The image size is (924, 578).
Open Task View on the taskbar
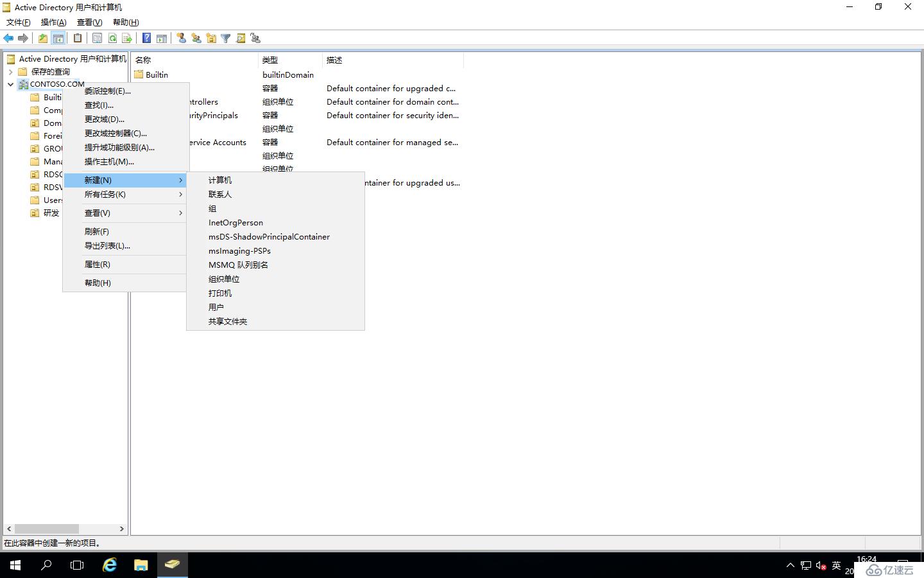click(x=77, y=565)
